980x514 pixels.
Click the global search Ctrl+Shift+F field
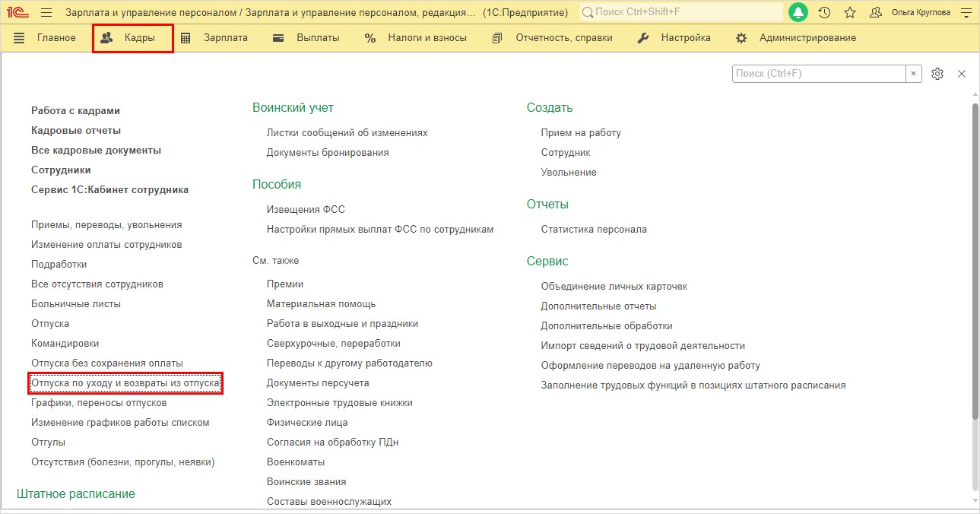tap(681, 13)
